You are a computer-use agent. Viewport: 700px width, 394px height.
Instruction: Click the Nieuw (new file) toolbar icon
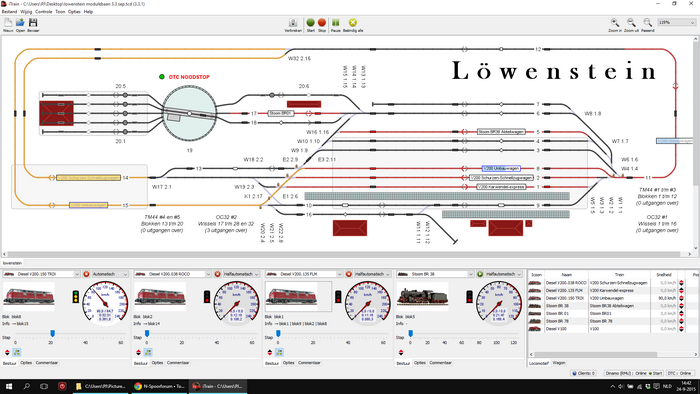[8, 23]
